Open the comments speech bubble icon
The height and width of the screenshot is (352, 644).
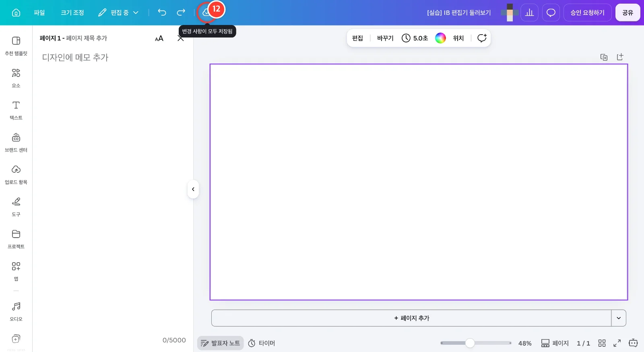tap(551, 12)
